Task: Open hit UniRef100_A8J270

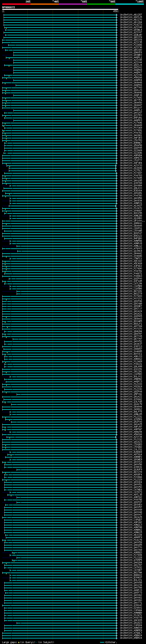Action: click(x=131, y=20)
